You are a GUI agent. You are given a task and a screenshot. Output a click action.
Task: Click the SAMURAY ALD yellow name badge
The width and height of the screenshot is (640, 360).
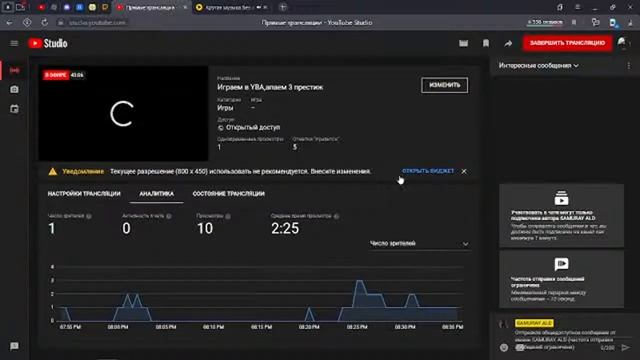click(x=534, y=323)
